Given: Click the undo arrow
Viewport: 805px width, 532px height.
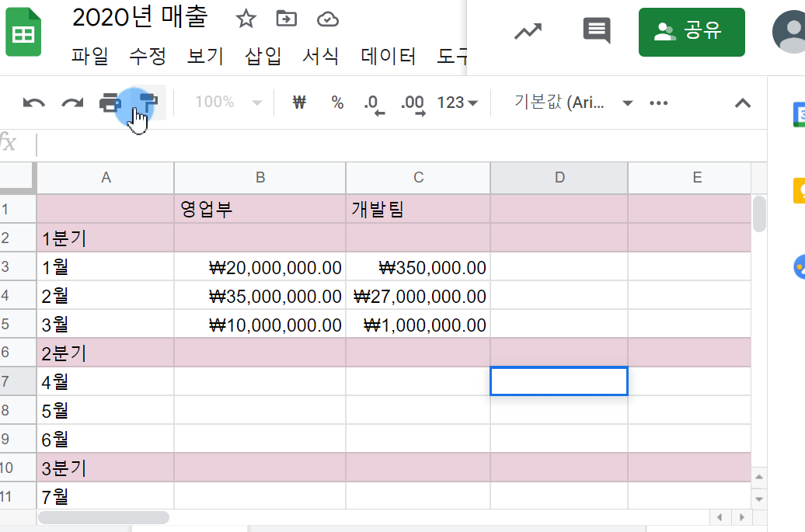Looking at the screenshot, I should pyautogui.click(x=34, y=103).
